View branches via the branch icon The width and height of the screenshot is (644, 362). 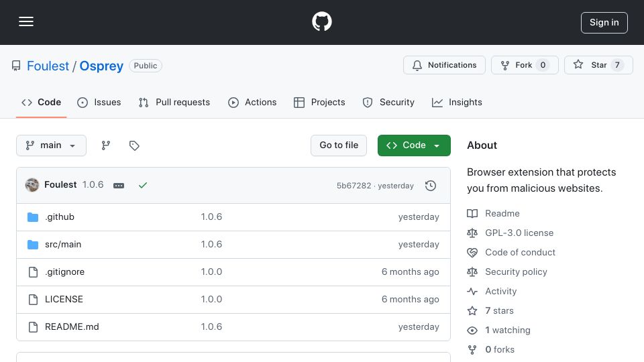[106, 145]
